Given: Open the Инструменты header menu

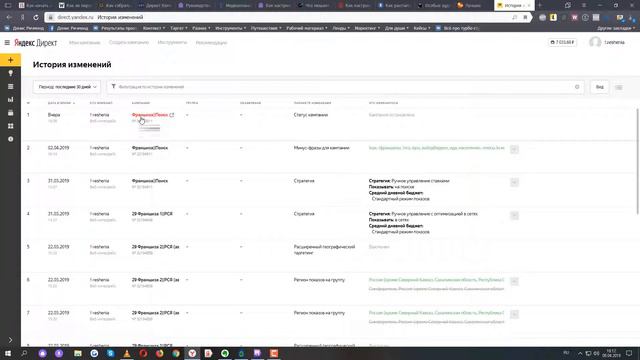Looking at the screenshot, I should (172, 42).
